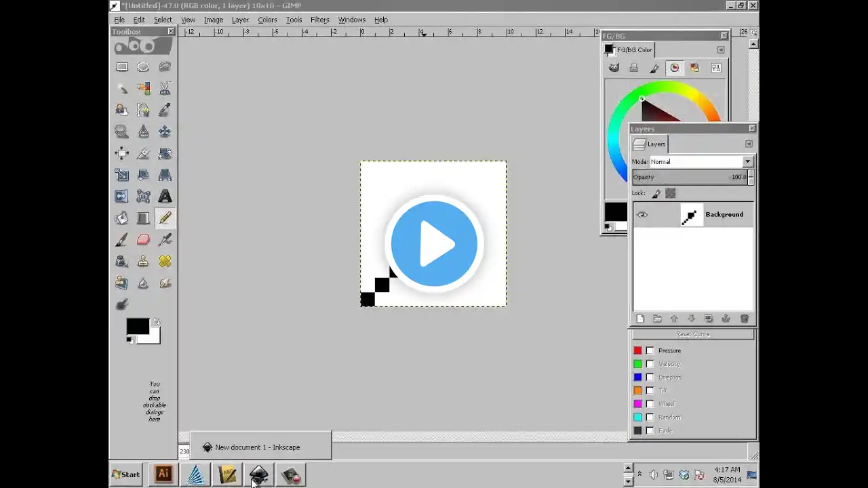Enable the Velocity checkbox

click(x=650, y=364)
